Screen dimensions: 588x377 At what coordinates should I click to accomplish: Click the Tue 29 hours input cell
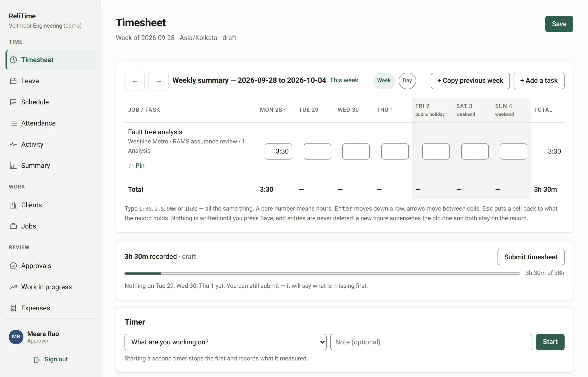coord(317,151)
